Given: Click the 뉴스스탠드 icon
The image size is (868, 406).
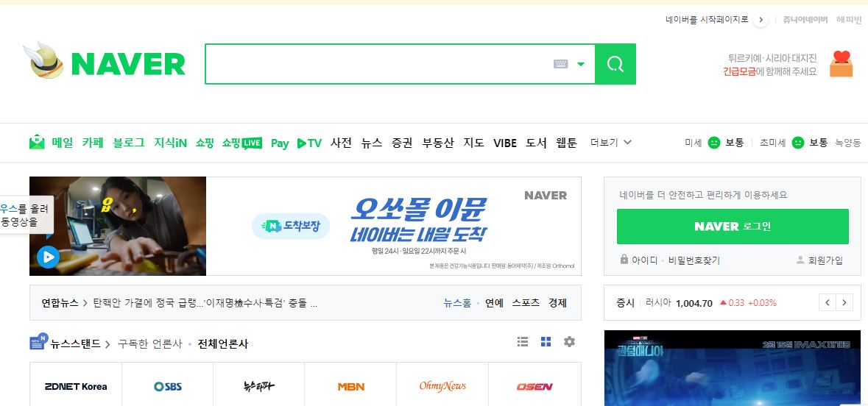Looking at the screenshot, I should point(38,342).
